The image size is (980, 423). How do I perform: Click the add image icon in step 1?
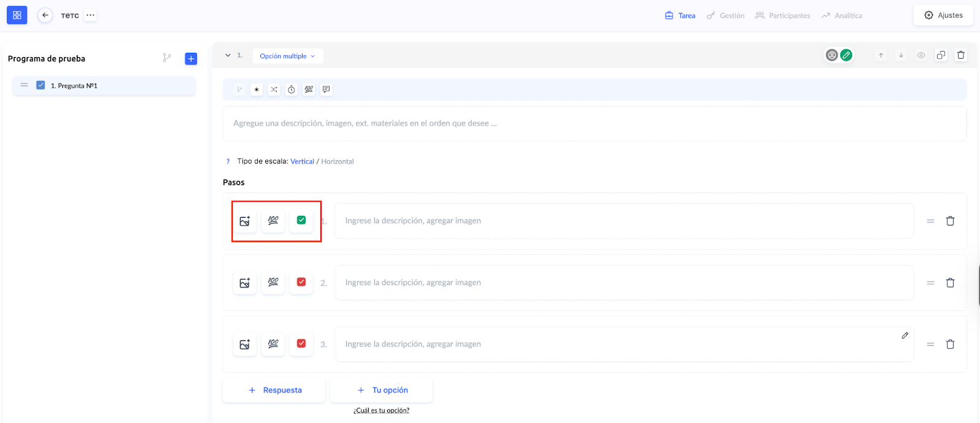(245, 221)
